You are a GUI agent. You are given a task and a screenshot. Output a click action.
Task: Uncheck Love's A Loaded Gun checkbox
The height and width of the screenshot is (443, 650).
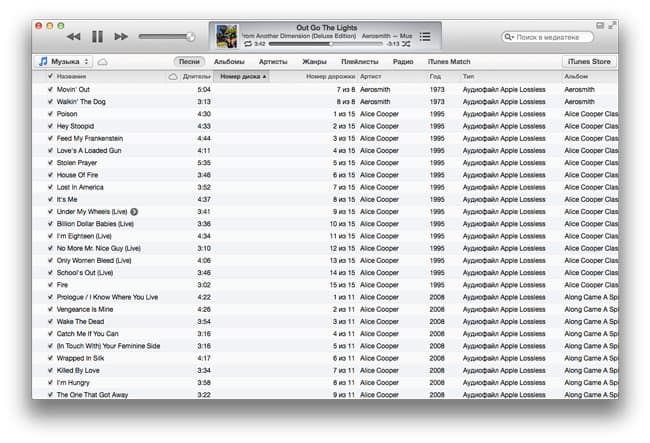tap(50, 150)
